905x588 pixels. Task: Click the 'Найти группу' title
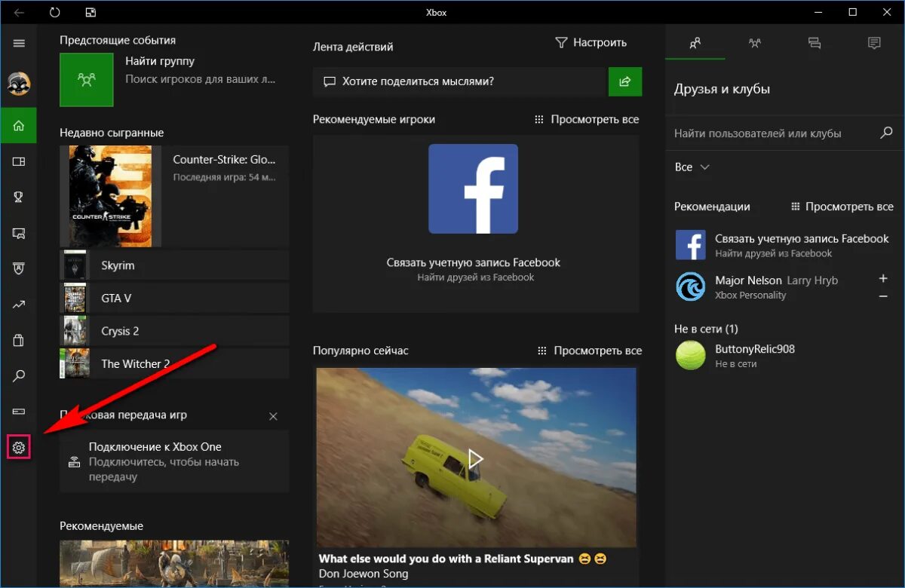point(160,60)
